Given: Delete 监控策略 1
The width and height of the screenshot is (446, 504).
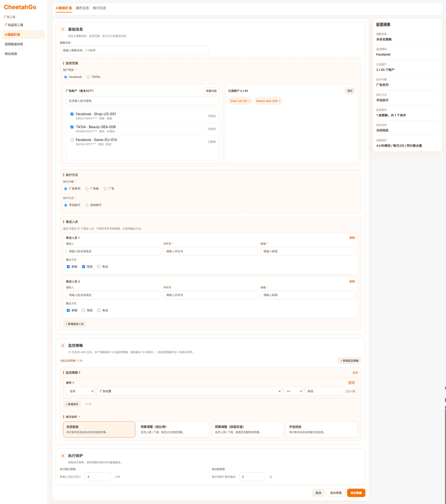Looking at the screenshot, I should coord(355,373).
